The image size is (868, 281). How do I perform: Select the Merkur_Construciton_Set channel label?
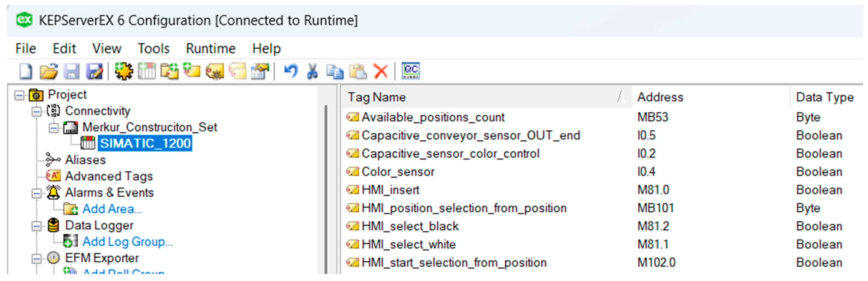[150, 127]
